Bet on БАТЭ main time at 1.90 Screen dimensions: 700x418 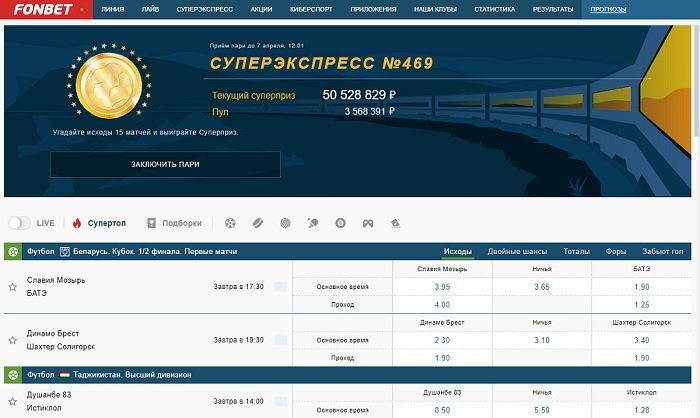click(642, 287)
